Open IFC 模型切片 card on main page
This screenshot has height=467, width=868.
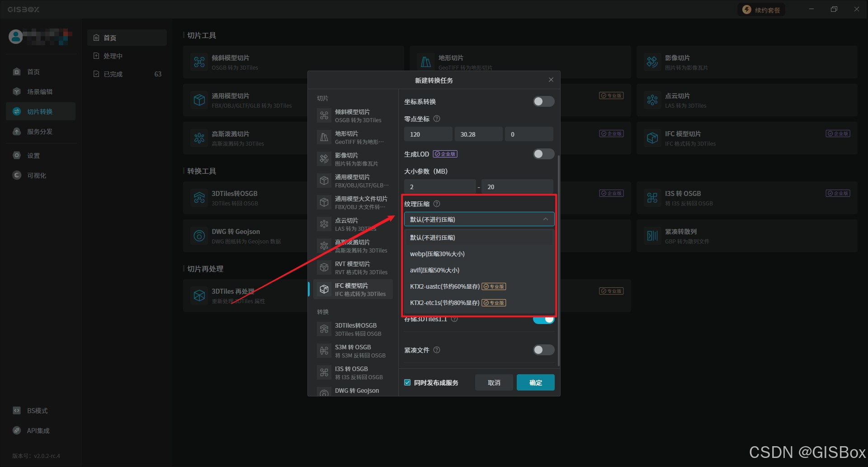(747, 138)
